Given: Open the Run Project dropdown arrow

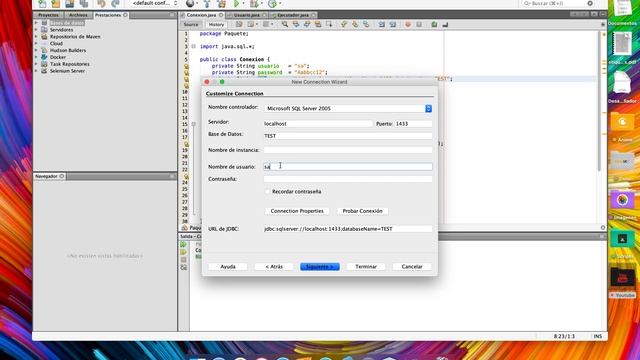Looking at the screenshot, I should 243,4.
